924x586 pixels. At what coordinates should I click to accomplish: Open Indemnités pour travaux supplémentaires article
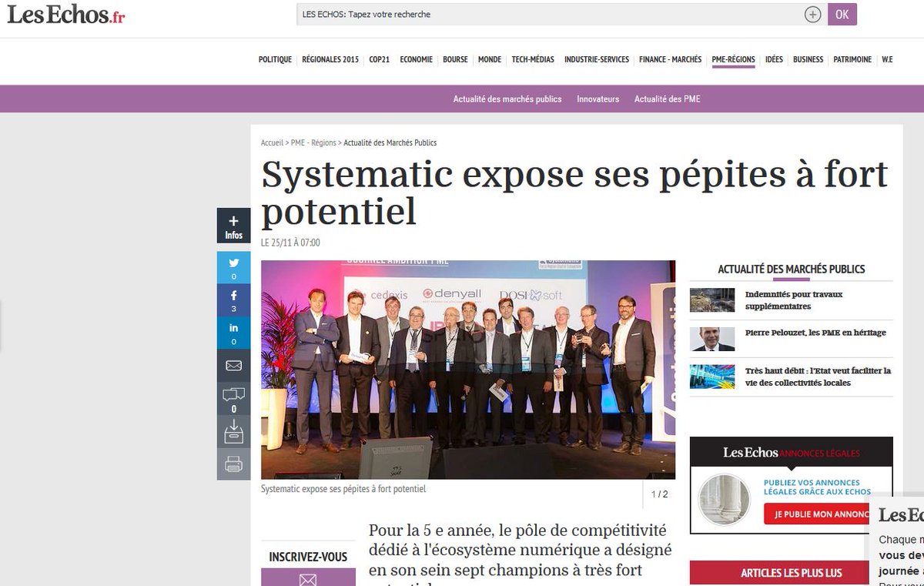coord(794,300)
